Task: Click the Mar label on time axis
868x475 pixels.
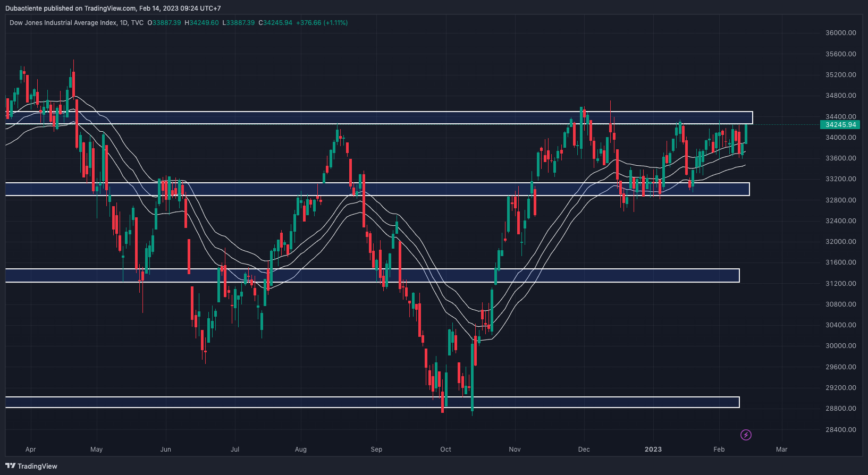Action: tap(781, 449)
